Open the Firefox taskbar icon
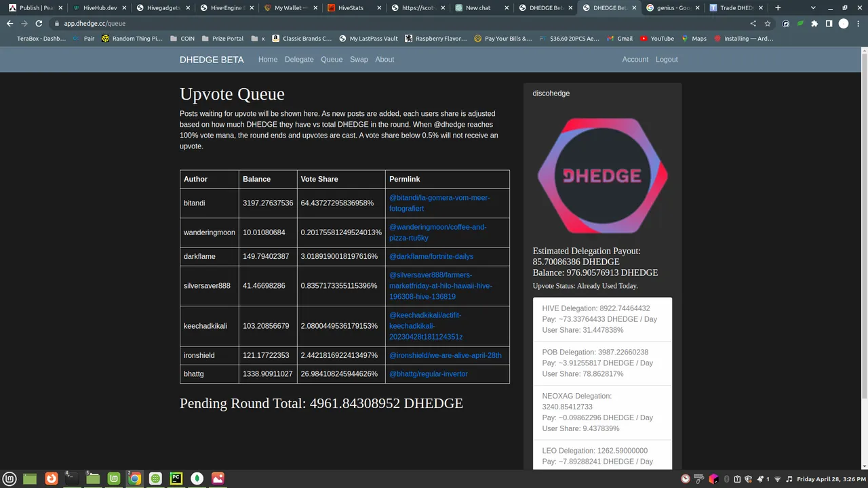Viewport: 868px width, 488px height. [x=51, y=479]
